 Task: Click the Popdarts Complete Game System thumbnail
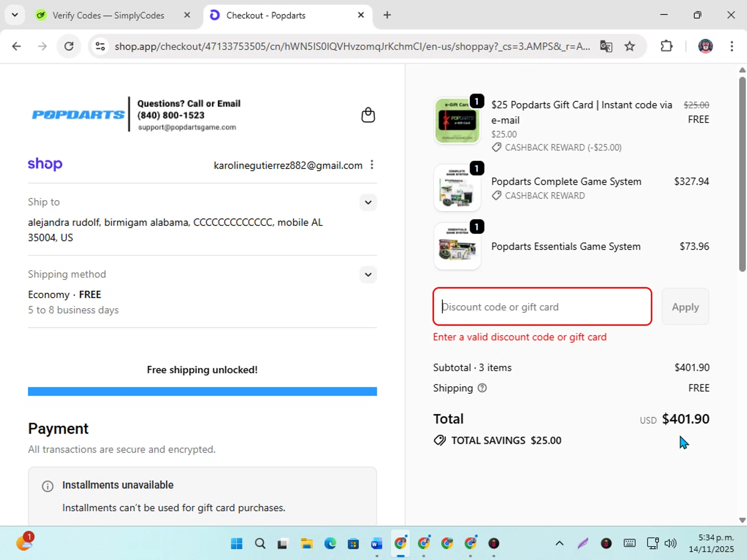point(457,188)
